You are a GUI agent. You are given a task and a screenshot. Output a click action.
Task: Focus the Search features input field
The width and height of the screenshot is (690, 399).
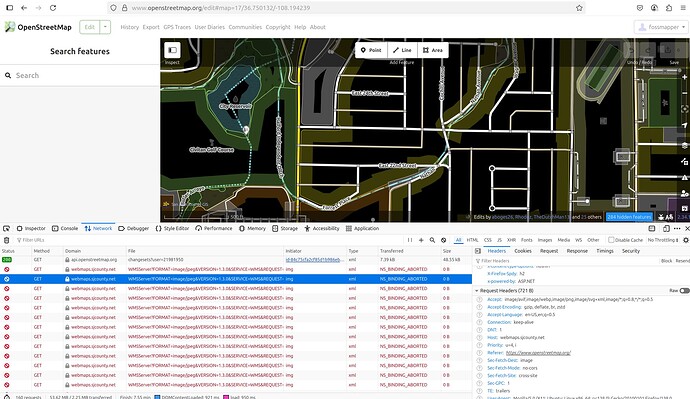click(80, 76)
